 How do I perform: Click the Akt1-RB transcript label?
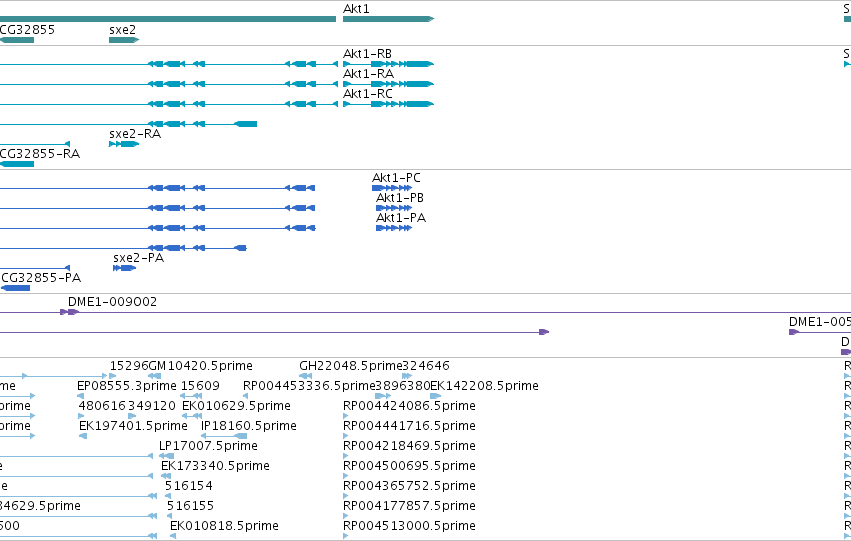coord(367,54)
